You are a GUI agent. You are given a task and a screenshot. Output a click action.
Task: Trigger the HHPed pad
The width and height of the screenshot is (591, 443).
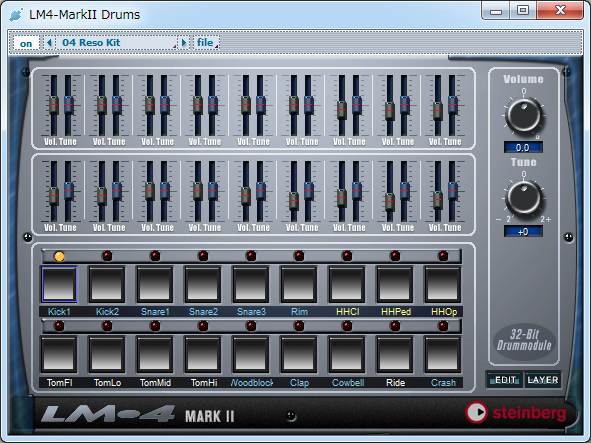pos(395,285)
